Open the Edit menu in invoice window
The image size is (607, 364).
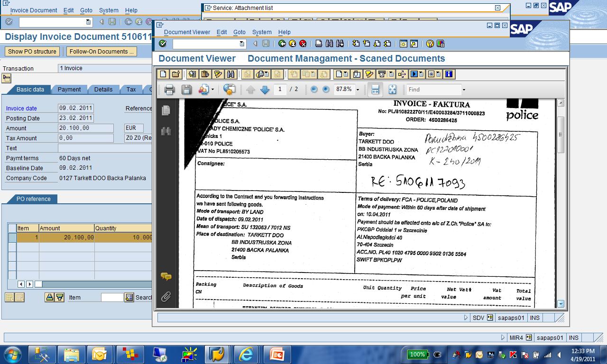coord(69,10)
